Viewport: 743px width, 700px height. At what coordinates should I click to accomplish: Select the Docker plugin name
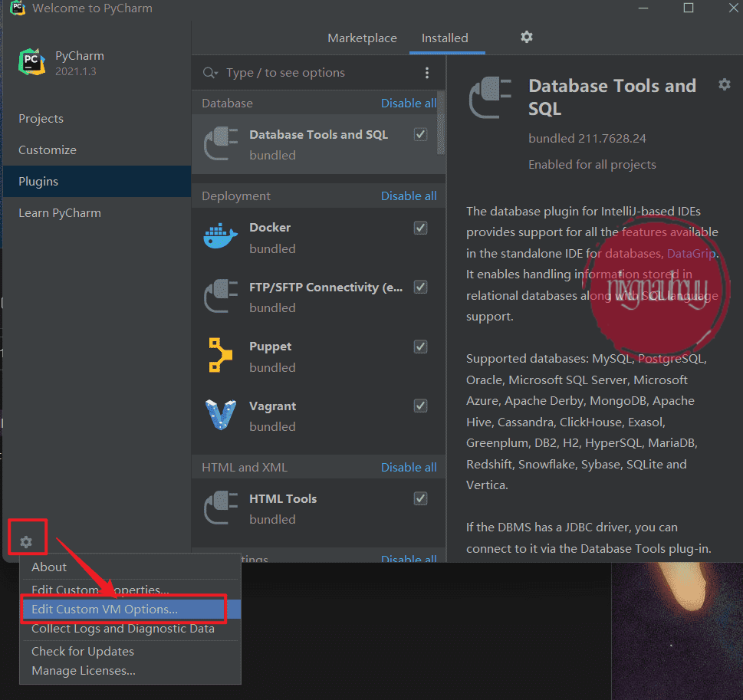tap(270, 228)
